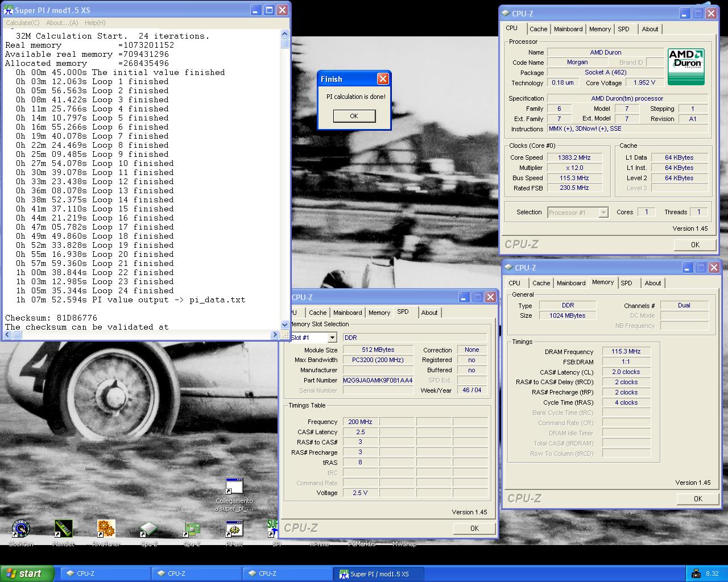Click the Rated FSB value 230.5 MHz
The width and height of the screenshot is (728, 582).
(x=574, y=188)
